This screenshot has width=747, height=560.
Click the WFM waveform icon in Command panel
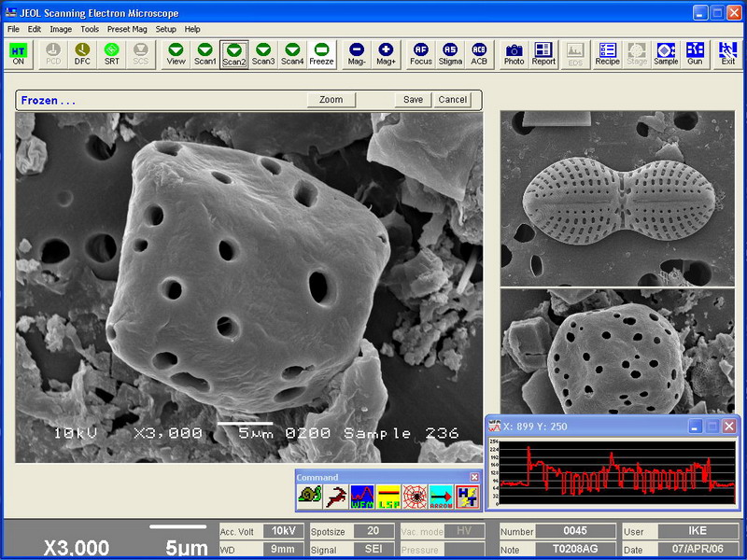pos(361,495)
